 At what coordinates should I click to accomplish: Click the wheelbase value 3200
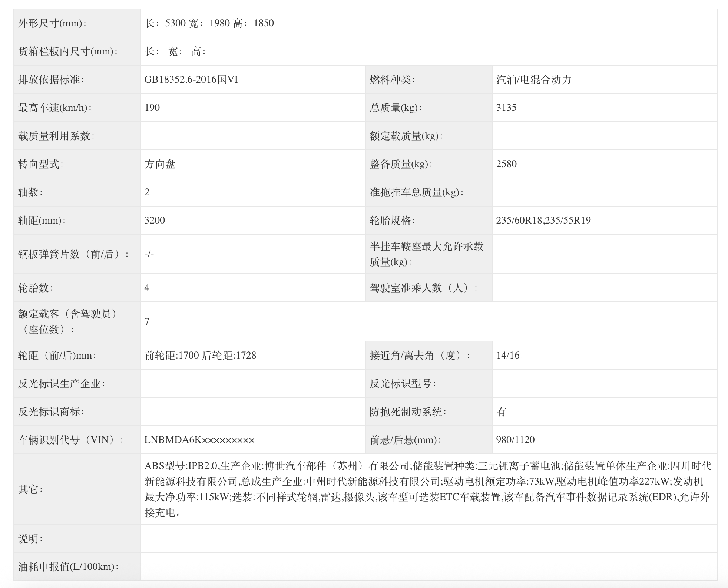(155, 221)
